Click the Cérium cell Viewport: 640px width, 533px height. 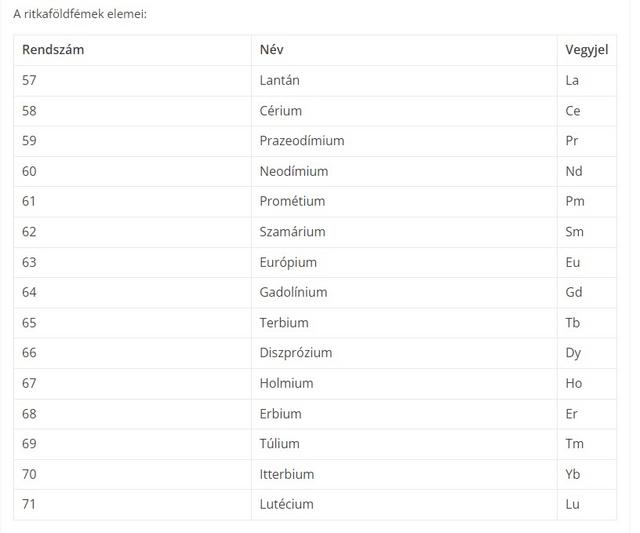click(280, 111)
